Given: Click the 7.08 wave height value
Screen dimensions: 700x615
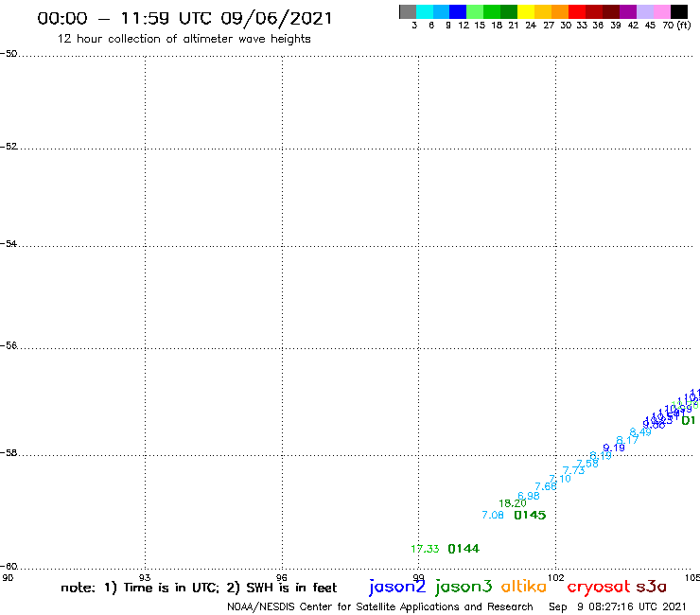Looking at the screenshot, I should pos(493,515).
